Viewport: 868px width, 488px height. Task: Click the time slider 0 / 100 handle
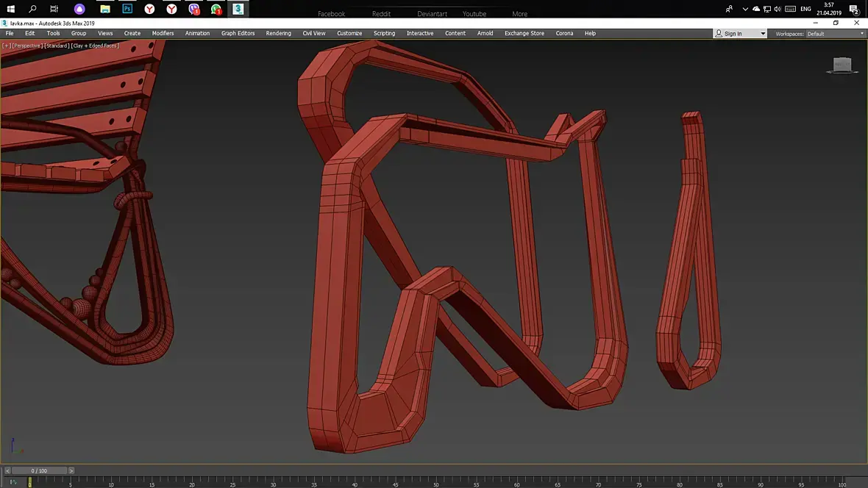[x=39, y=470]
